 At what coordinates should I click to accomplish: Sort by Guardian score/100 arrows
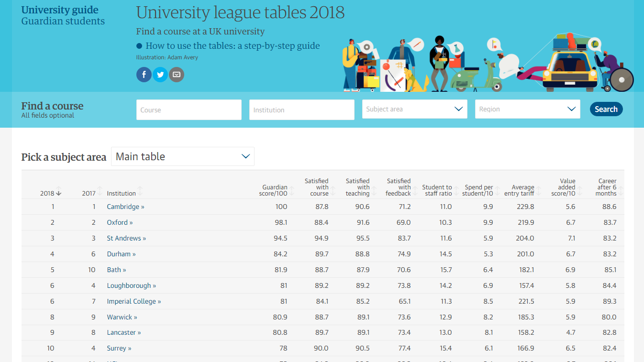tap(292, 191)
